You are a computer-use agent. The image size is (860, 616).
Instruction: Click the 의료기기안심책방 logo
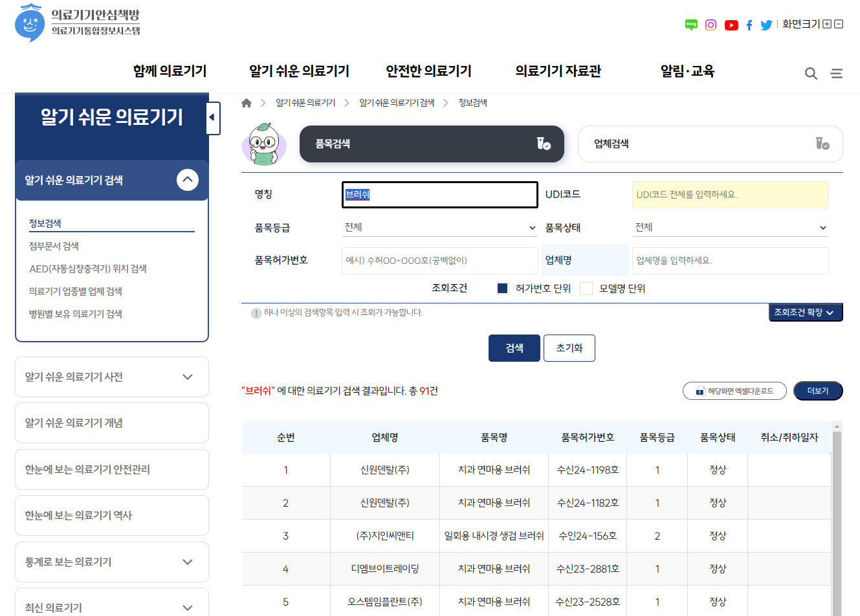click(x=78, y=23)
